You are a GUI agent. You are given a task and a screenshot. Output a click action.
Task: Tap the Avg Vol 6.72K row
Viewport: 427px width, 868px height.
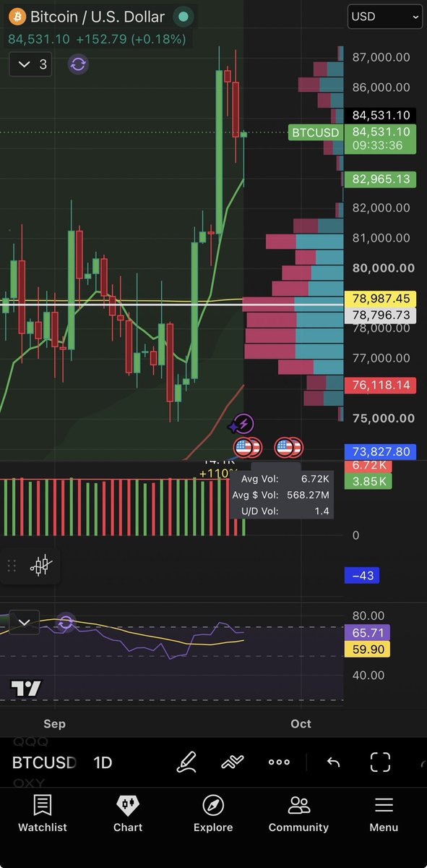pos(285,479)
